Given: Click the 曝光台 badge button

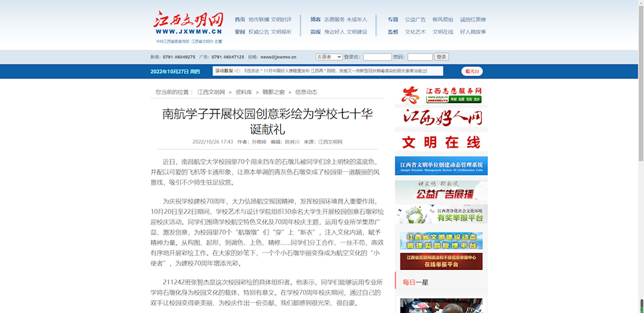Looking at the screenshot, I should coord(472,71).
